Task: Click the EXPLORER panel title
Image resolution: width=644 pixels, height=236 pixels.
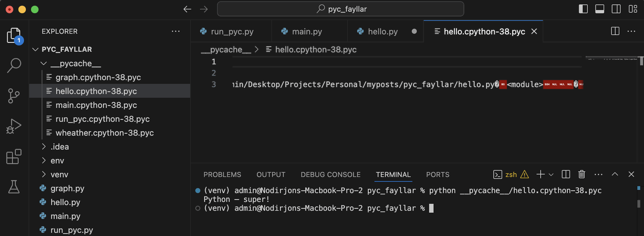Action: coord(60,31)
